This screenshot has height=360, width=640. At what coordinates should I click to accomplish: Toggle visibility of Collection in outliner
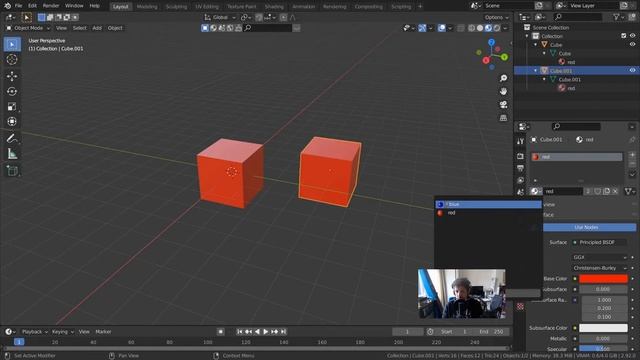click(632, 36)
